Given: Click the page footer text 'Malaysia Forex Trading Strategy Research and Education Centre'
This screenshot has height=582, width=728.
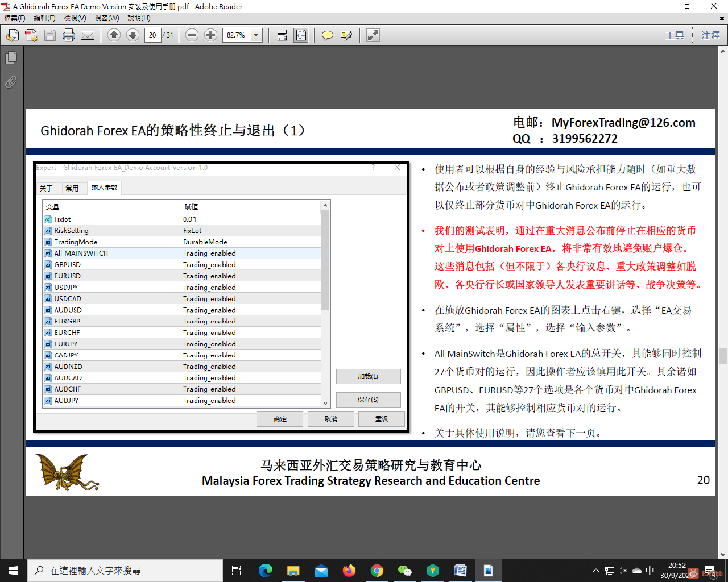Looking at the screenshot, I should tap(371, 481).
